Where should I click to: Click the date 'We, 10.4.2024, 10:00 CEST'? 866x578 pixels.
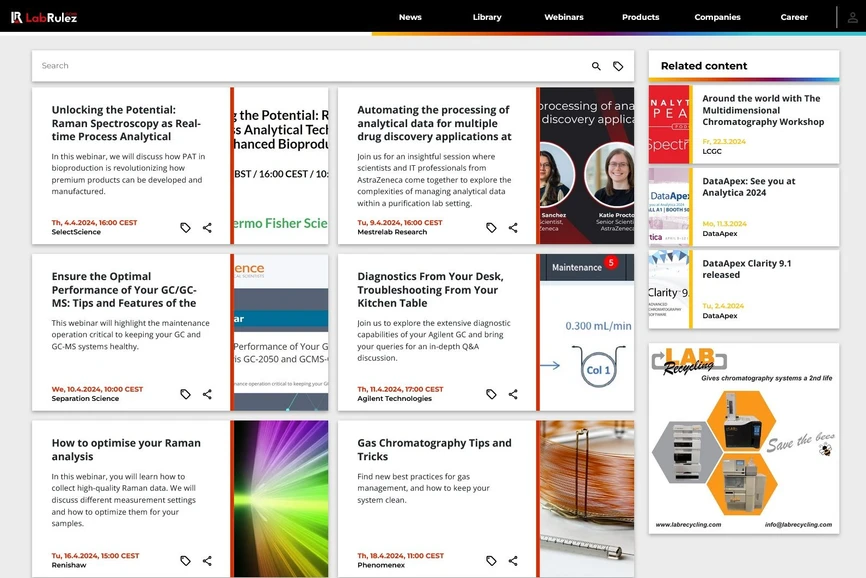click(97, 389)
